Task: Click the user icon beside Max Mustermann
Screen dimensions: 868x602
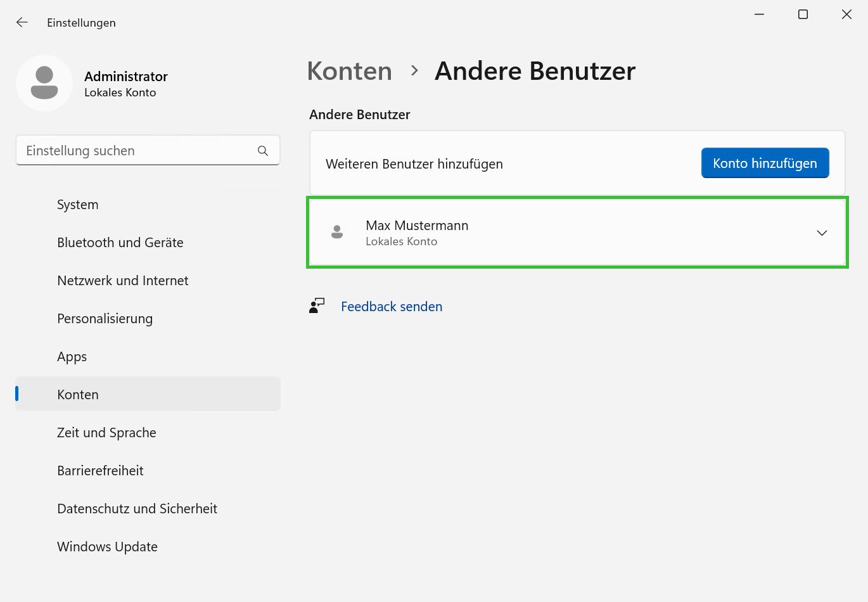Action: pos(336,232)
